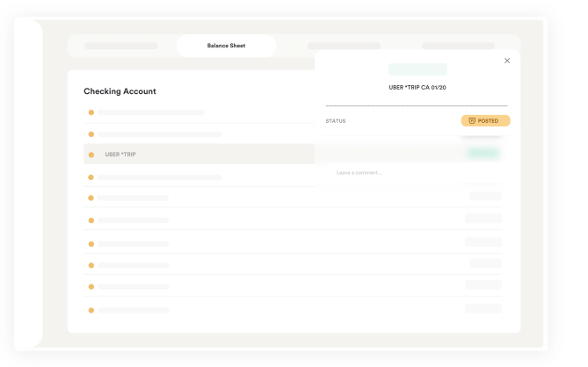Image resolution: width=588 pixels, height=367 pixels.
Task: Click the orange dot in the last Checking Account row
Action: (91, 310)
